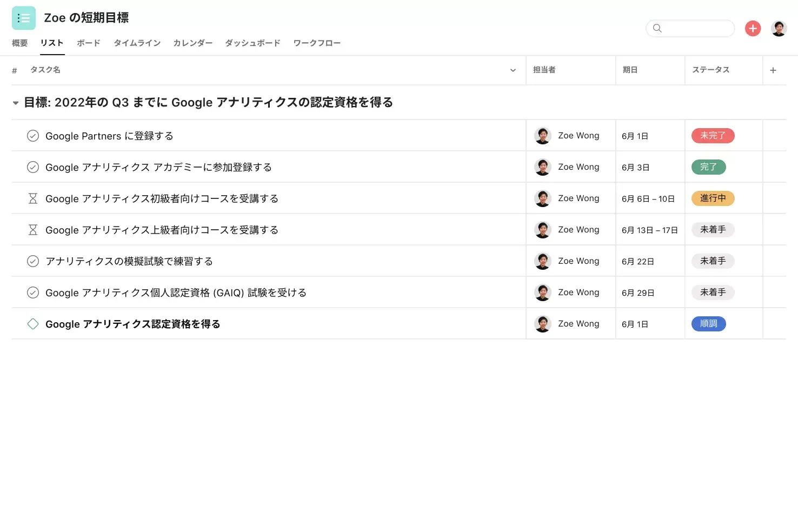Open task Google アナリティクス初級者向けコースを受講する
Image resolution: width=798 pixels, height=532 pixels.
162,199
